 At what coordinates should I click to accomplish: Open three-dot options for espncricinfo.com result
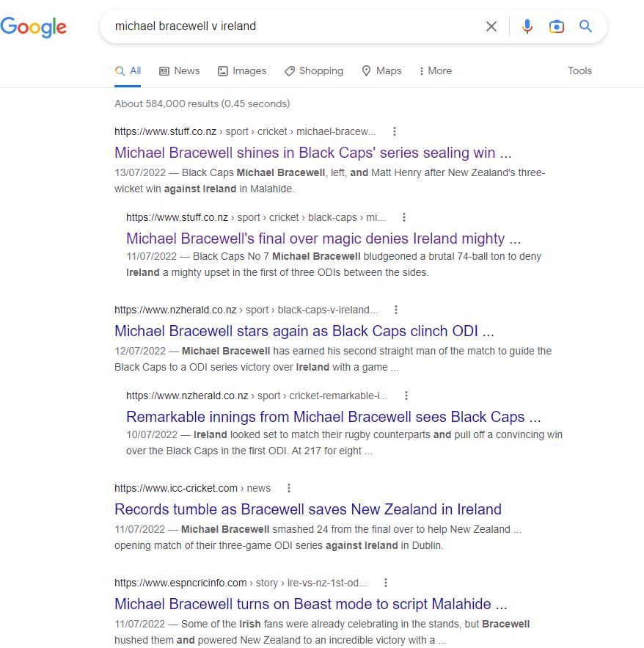(x=386, y=583)
